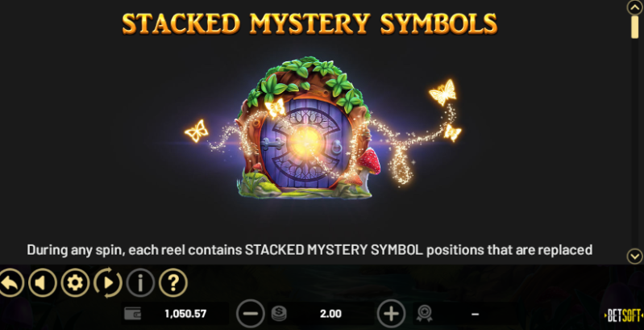
Task: Click the paytable scrollbar thumb
Action: coord(634,27)
